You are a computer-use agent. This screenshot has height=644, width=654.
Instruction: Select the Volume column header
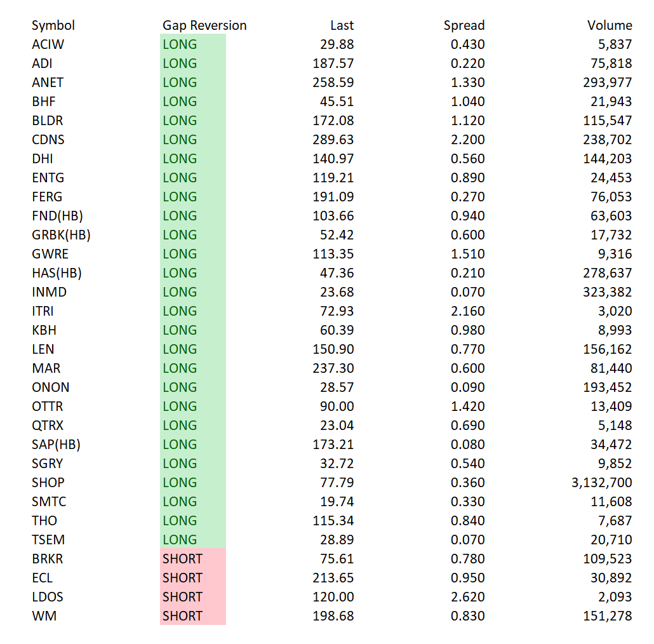click(x=610, y=25)
